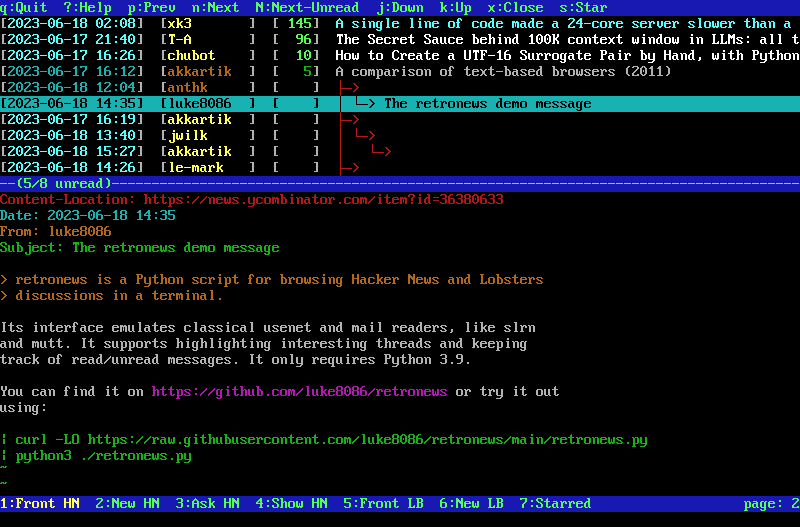Viewport: 800px width, 527px height.
Task: Click the line 'track of read/unread messages'
Action: click(x=235, y=360)
